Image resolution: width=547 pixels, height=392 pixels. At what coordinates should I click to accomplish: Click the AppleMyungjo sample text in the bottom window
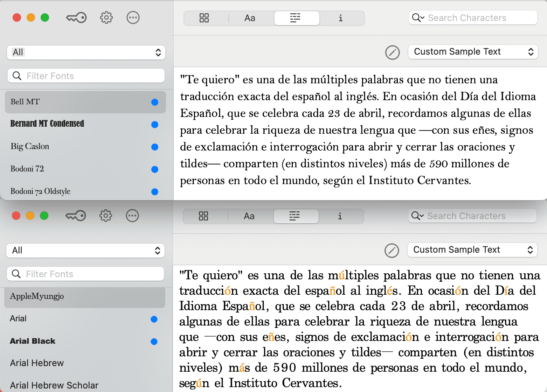click(x=360, y=329)
